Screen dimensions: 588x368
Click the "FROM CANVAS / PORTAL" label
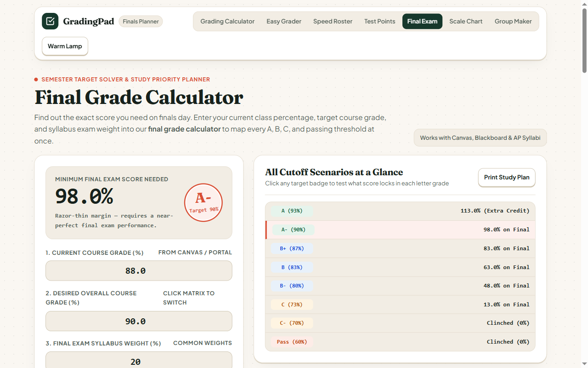[195, 253]
